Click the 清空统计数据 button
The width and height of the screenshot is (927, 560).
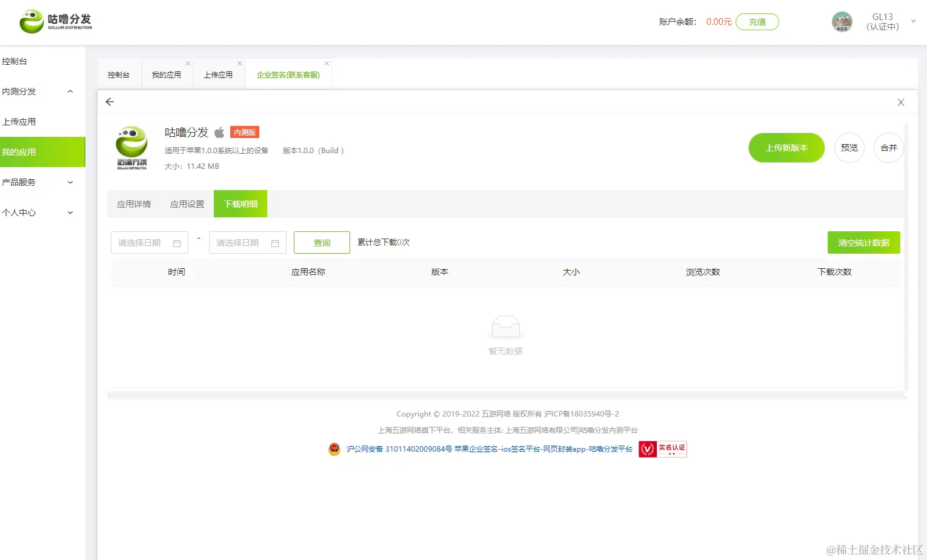864,243
